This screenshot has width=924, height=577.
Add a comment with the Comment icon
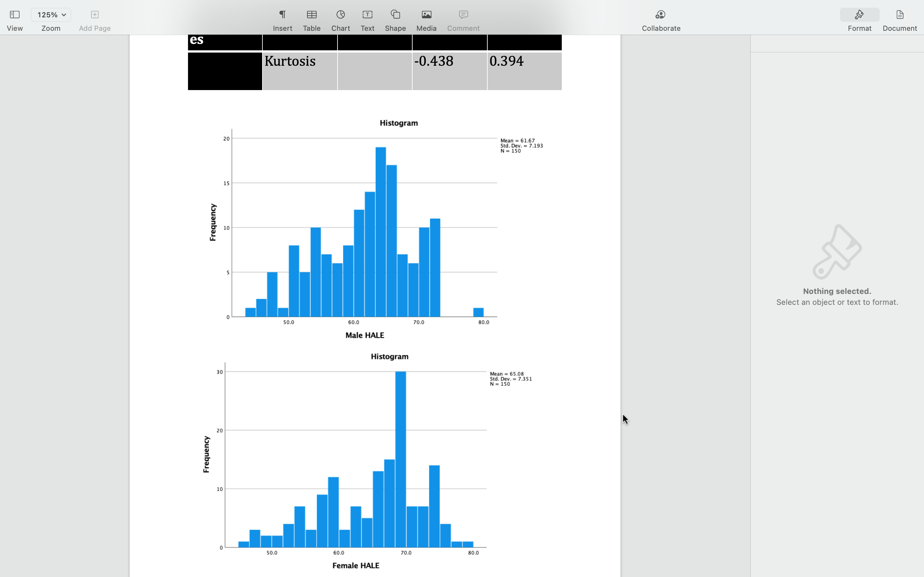point(463,14)
